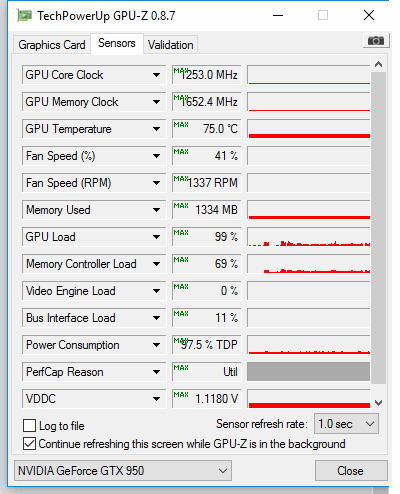Click the 75.0 °C temperature value
This screenshot has width=400, height=494.
[206, 129]
